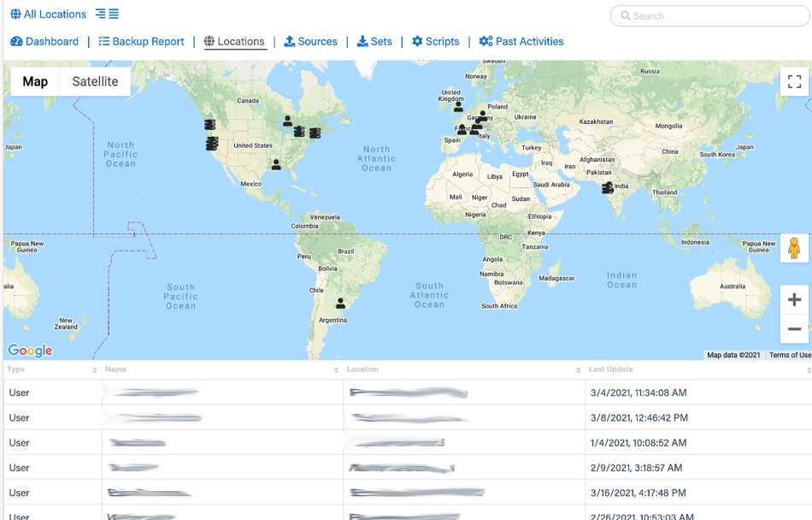Select row updated 3/8/2021, 12:46:42 PM
Screen dimensions: 812x520
(x=408, y=417)
